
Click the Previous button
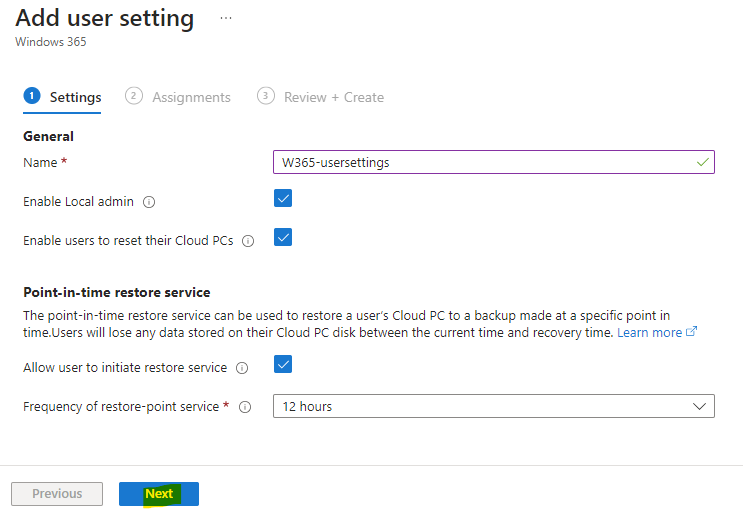pyautogui.click(x=57, y=494)
